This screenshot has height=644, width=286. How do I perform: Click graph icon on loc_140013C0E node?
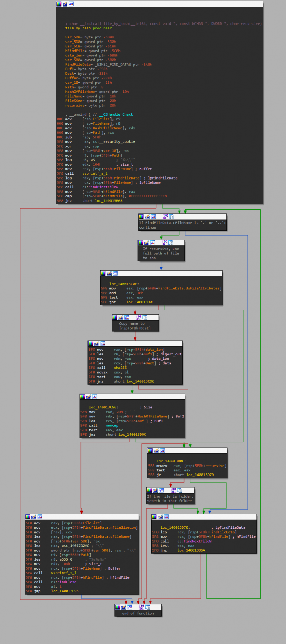point(115,273)
